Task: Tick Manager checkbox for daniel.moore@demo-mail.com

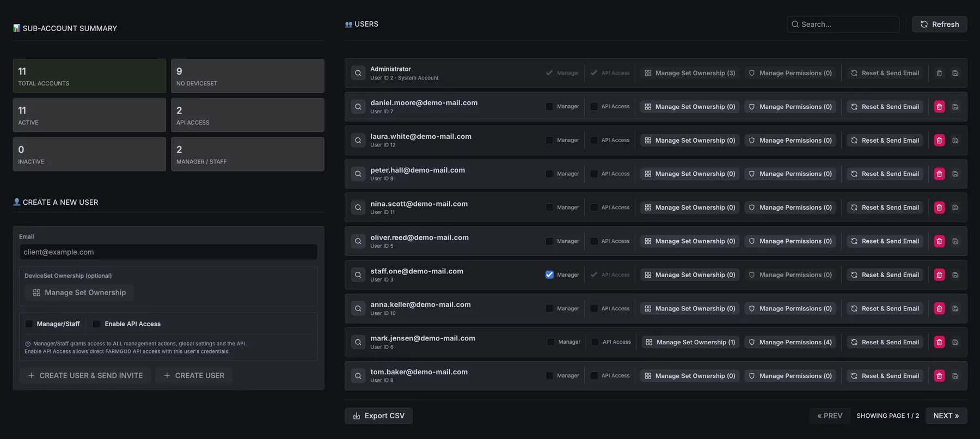Action: [549, 107]
